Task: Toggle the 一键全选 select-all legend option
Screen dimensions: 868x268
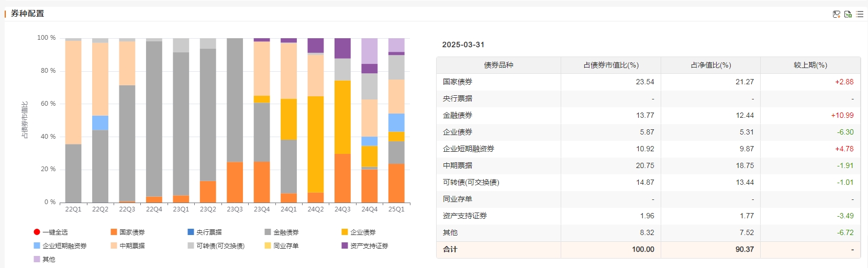Action: tap(51, 232)
